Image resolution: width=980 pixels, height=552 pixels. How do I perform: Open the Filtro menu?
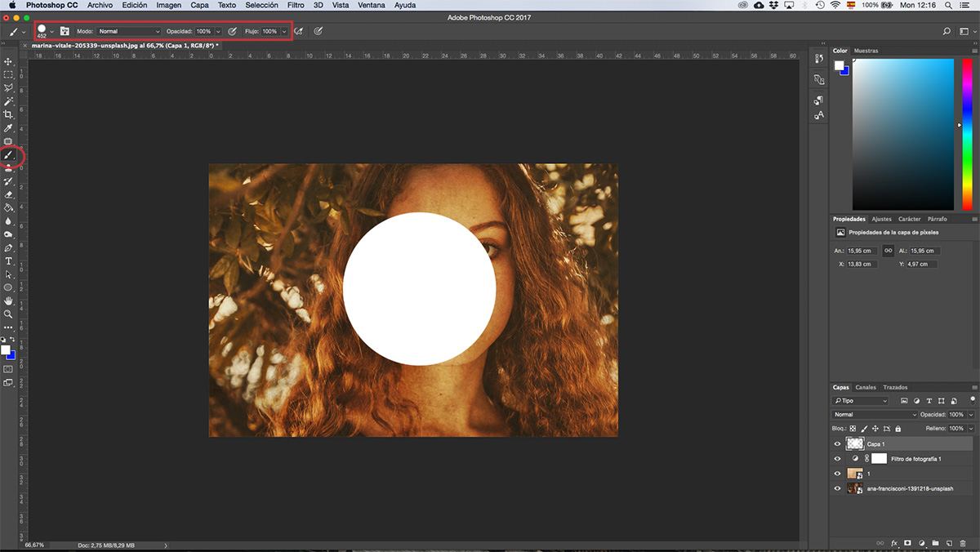(296, 5)
